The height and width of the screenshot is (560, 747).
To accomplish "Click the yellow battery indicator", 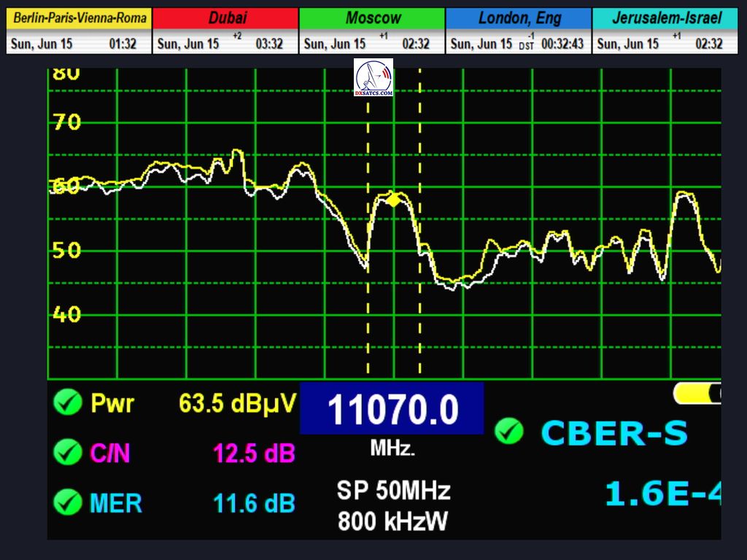I will click(697, 394).
